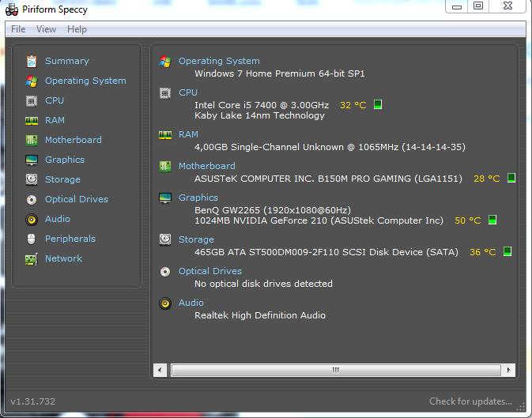Image resolution: width=532 pixels, height=418 pixels.
Task: Go to the CPU section in sidebar
Action: tap(55, 100)
